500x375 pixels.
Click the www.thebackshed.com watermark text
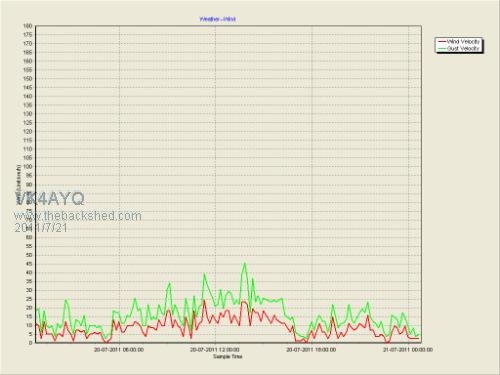coord(77,216)
